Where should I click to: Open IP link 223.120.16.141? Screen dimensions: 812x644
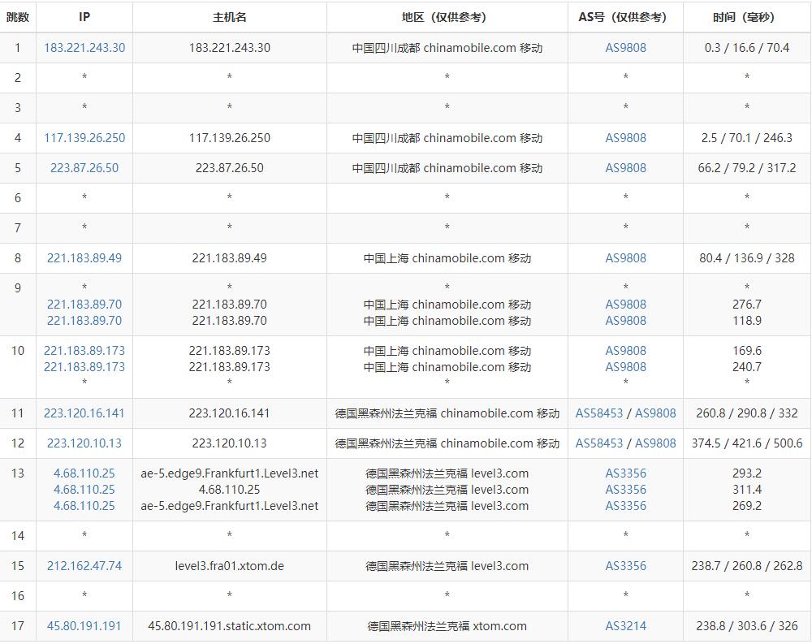click(x=84, y=413)
